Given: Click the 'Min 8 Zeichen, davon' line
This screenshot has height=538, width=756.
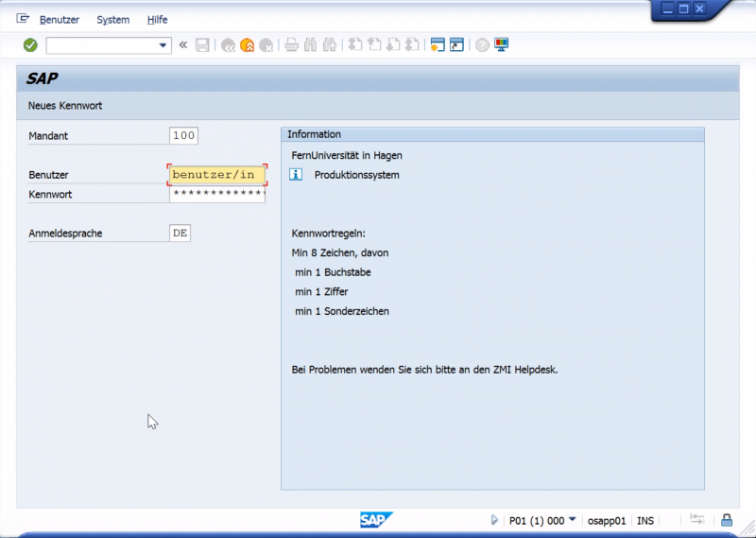Looking at the screenshot, I should click(x=340, y=252).
